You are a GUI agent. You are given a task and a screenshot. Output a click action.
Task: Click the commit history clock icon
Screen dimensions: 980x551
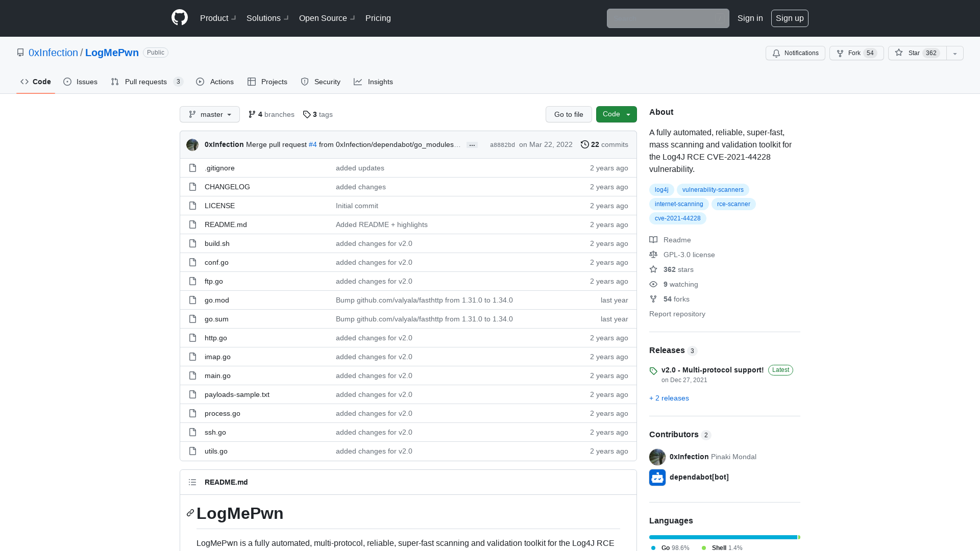(x=585, y=144)
